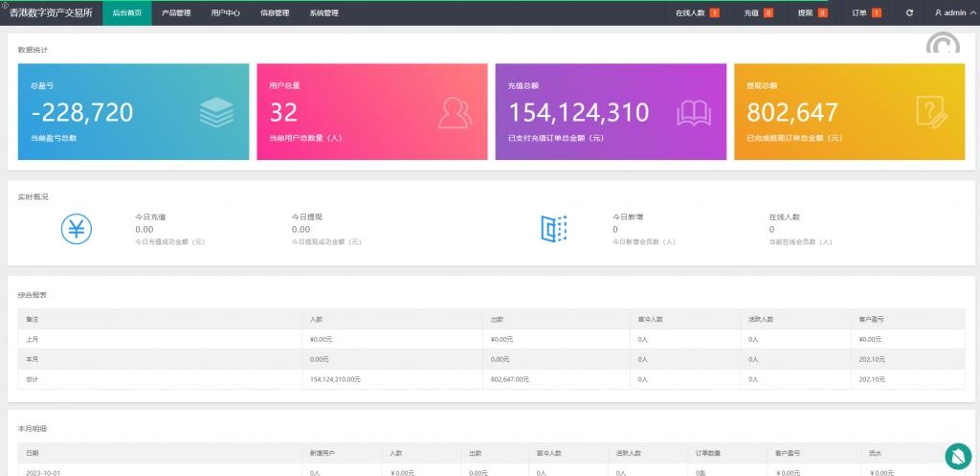The image size is (980, 476).
Task: Click the refresh icon in top bar
Action: coord(909,13)
